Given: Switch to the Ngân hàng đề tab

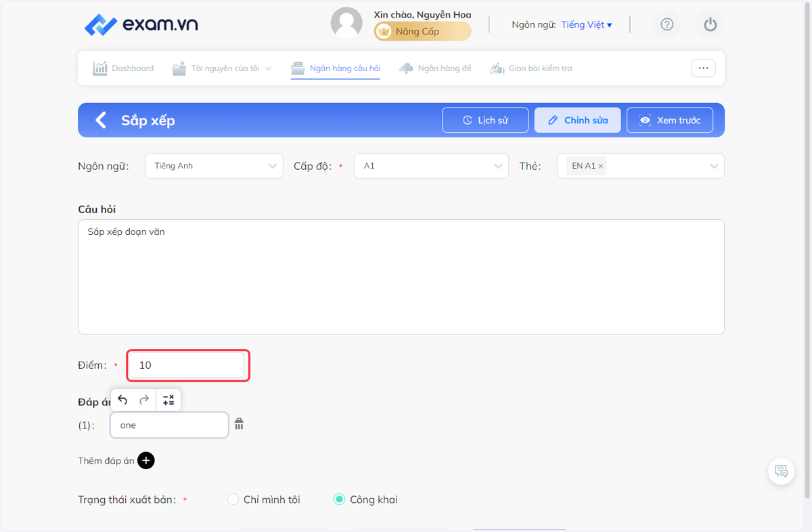Looking at the screenshot, I should [435, 68].
